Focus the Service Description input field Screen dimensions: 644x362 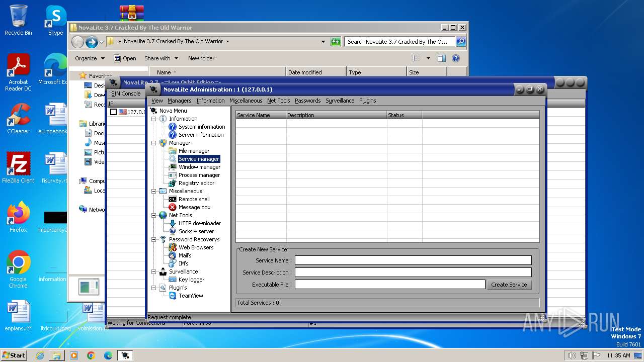[x=413, y=273]
